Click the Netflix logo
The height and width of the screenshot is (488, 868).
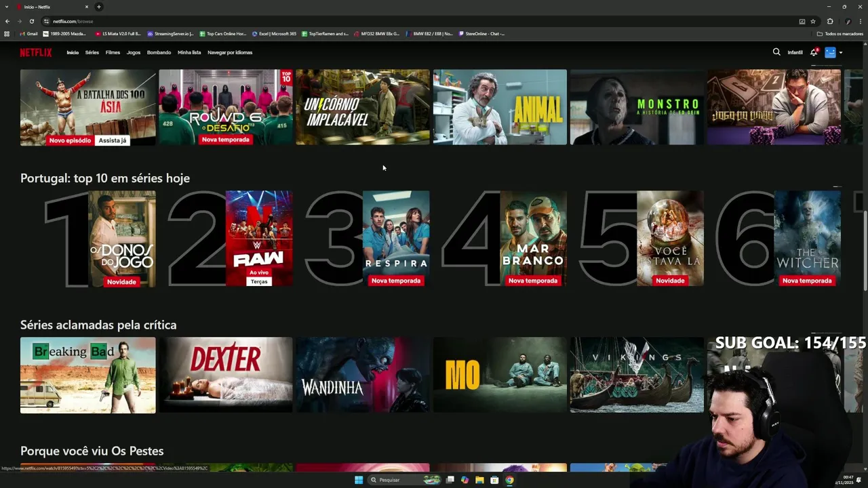pyautogui.click(x=35, y=52)
